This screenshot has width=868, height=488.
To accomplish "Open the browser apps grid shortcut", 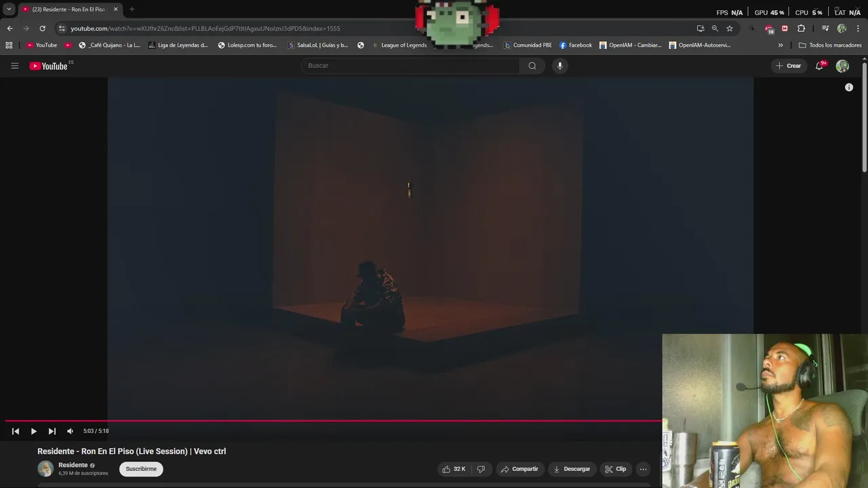I will tap(9, 45).
